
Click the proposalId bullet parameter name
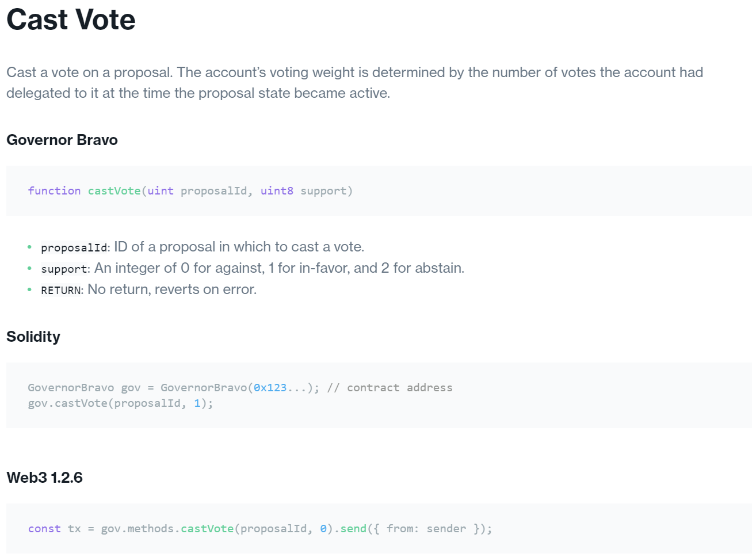(x=74, y=248)
